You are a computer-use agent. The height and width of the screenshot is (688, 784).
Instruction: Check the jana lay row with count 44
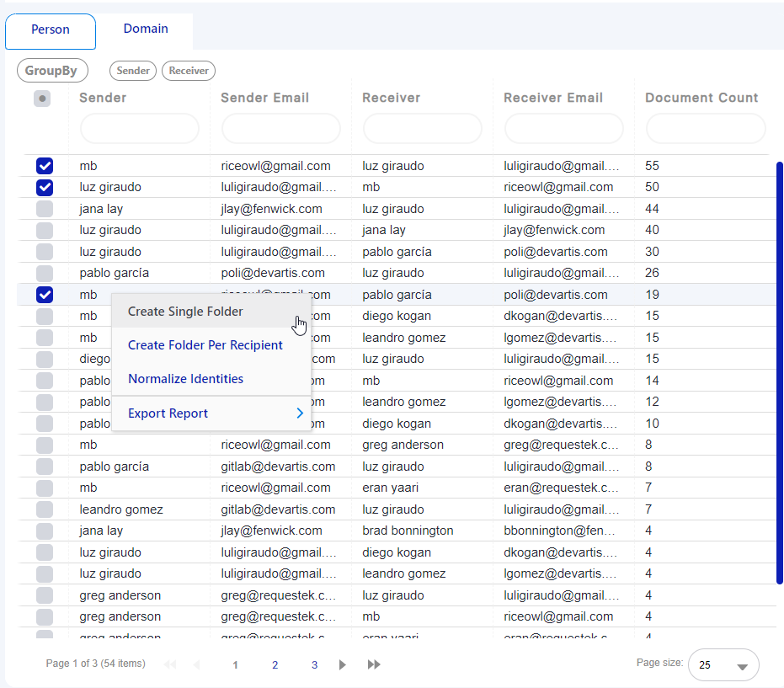coord(45,209)
